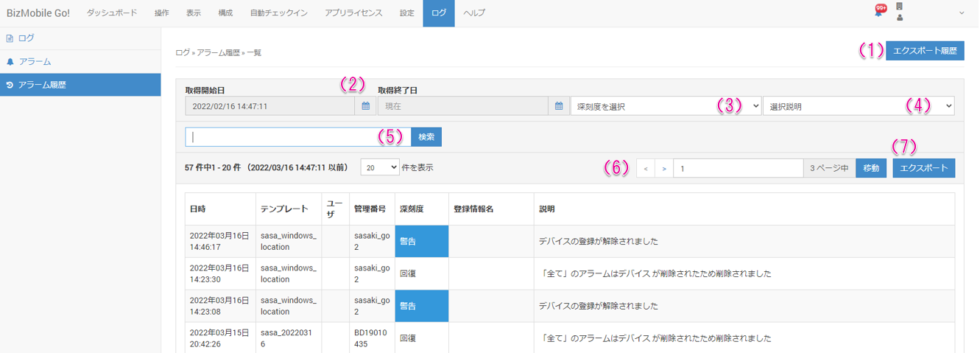The image size is (980, 353).
Task: Go to next page arrow
Action: click(664, 168)
